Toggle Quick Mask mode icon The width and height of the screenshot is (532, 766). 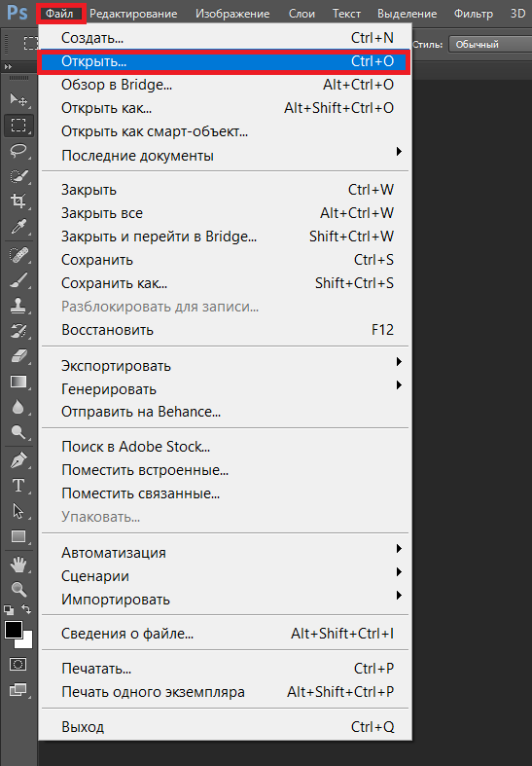(18, 665)
